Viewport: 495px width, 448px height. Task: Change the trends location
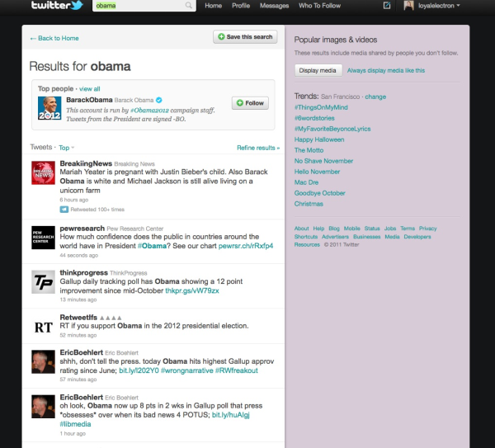coord(375,97)
